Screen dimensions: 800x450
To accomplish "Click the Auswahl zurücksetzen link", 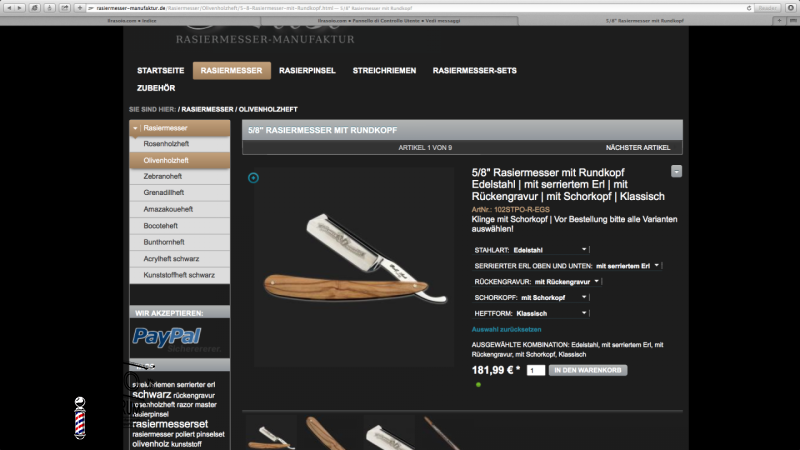I will pyautogui.click(x=506, y=330).
